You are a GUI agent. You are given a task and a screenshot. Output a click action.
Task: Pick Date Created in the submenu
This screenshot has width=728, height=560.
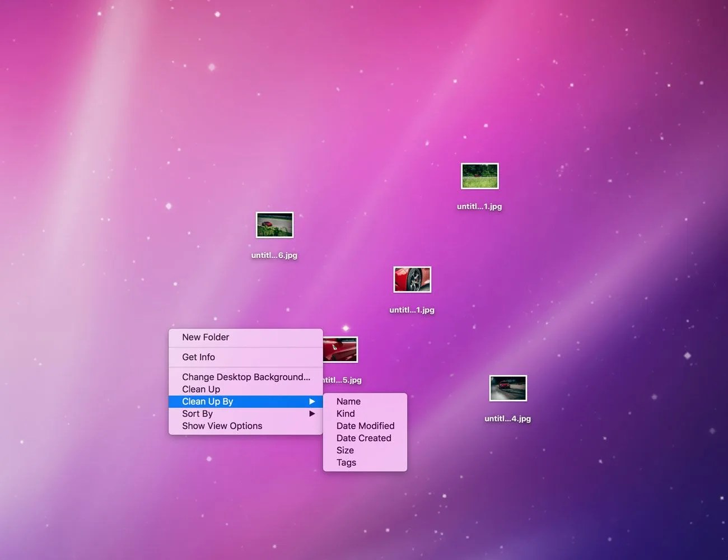click(x=365, y=438)
